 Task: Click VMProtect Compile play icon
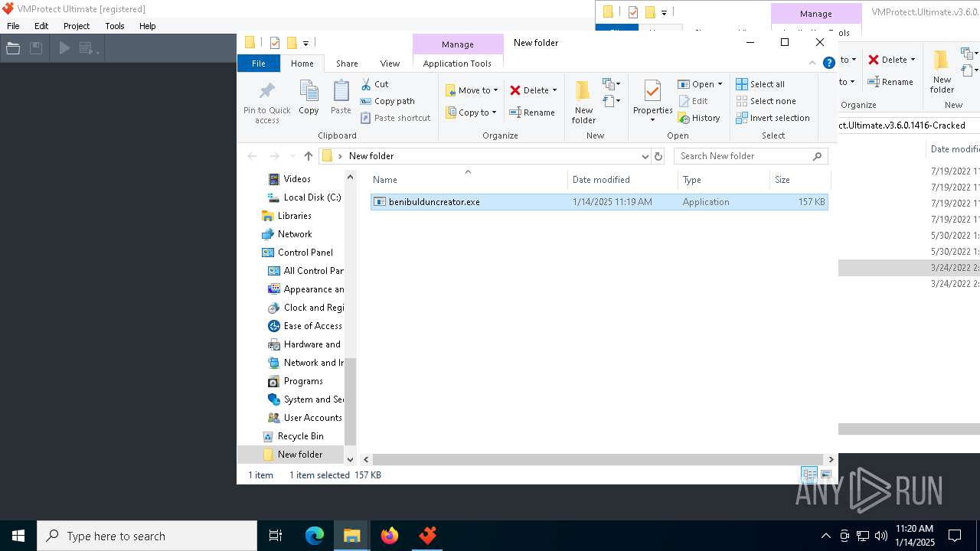point(64,48)
